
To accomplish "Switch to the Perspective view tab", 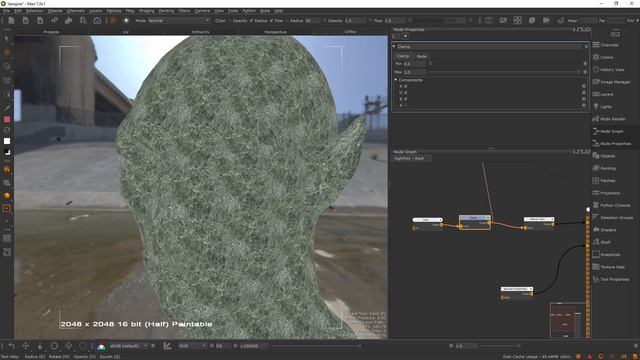I will (x=275, y=32).
